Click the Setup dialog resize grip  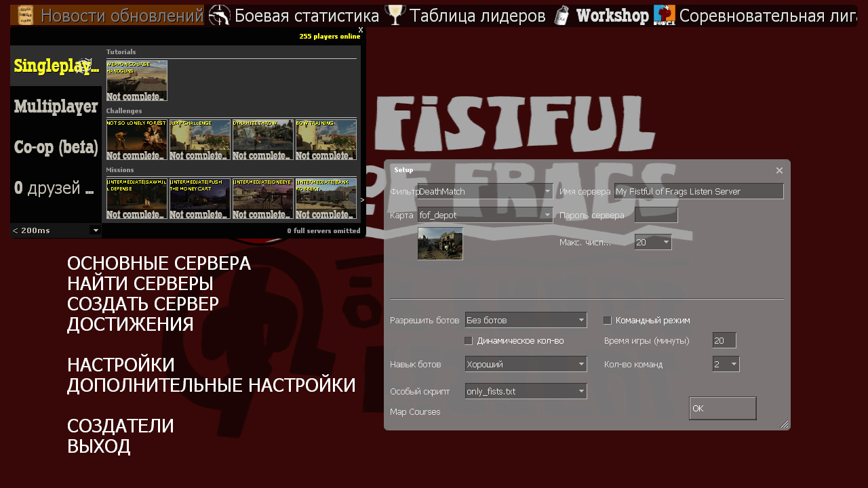(784, 424)
